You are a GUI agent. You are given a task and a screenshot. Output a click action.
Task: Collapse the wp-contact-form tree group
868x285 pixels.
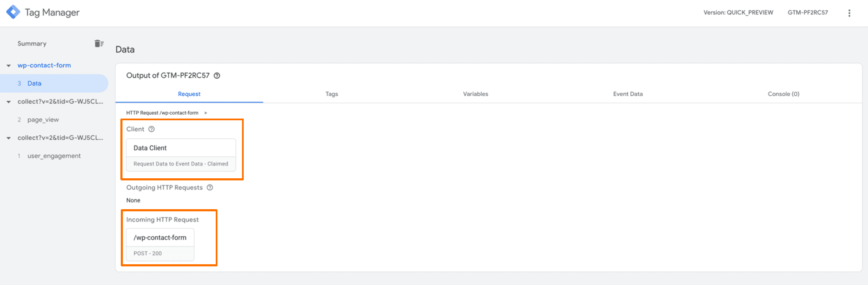click(8, 66)
